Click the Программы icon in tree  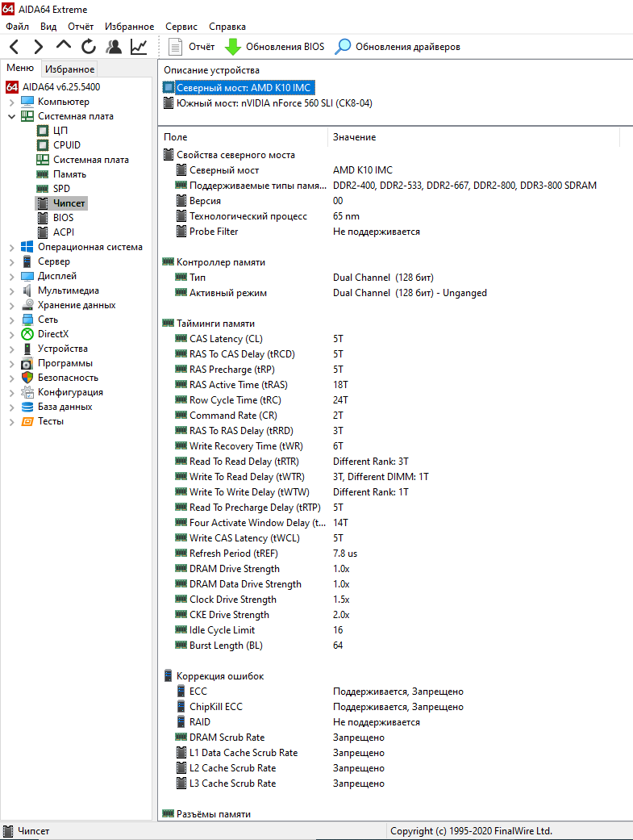click(27, 363)
